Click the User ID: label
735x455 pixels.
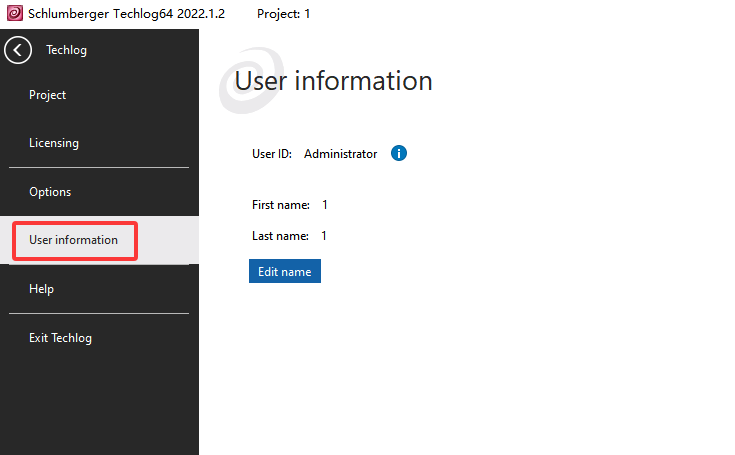pos(272,154)
